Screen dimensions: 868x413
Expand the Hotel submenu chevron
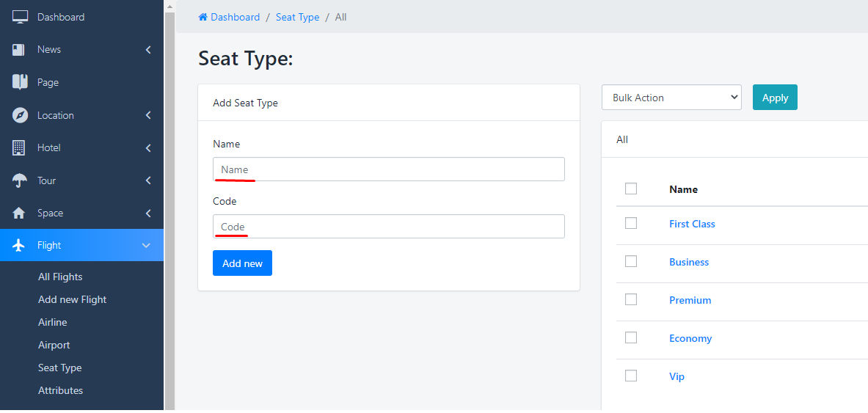pyautogui.click(x=148, y=148)
